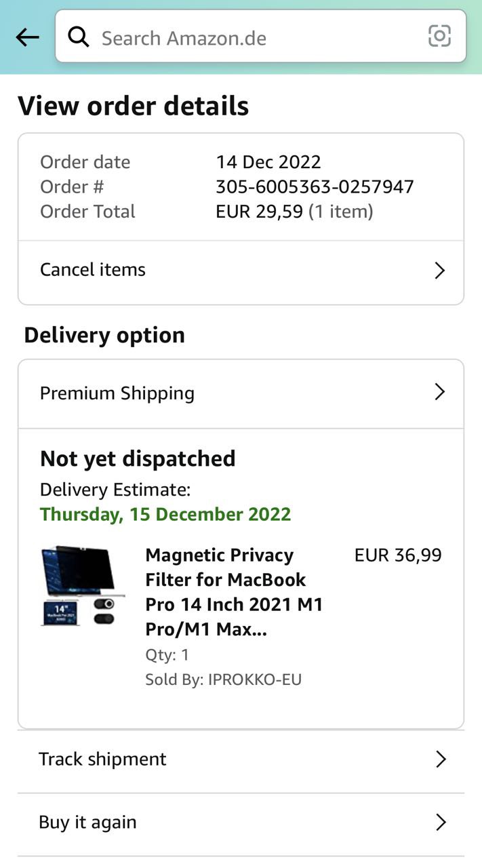482x868 pixels.
Task: Open the privacy filter product thumbnail
Action: click(x=82, y=585)
